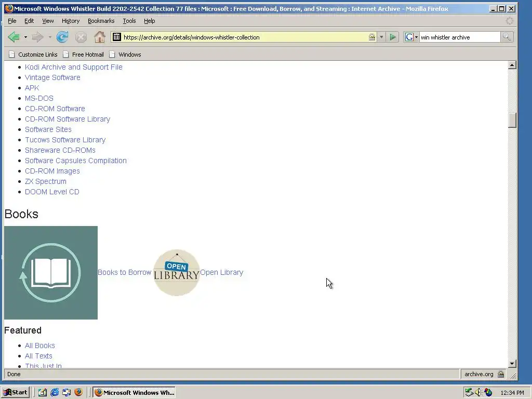Open the Help menu

[x=149, y=21]
